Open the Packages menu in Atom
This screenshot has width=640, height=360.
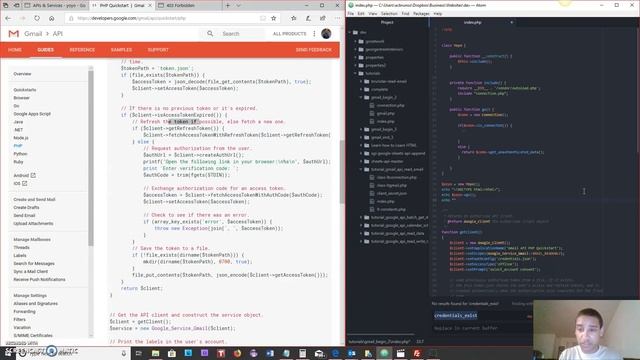(x=421, y=13)
